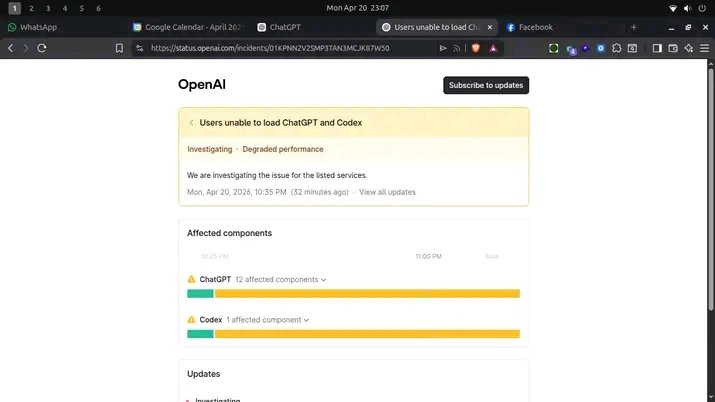Switch to the Facebook tab
This screenshot has width=715, height=402.
[530, 27]
